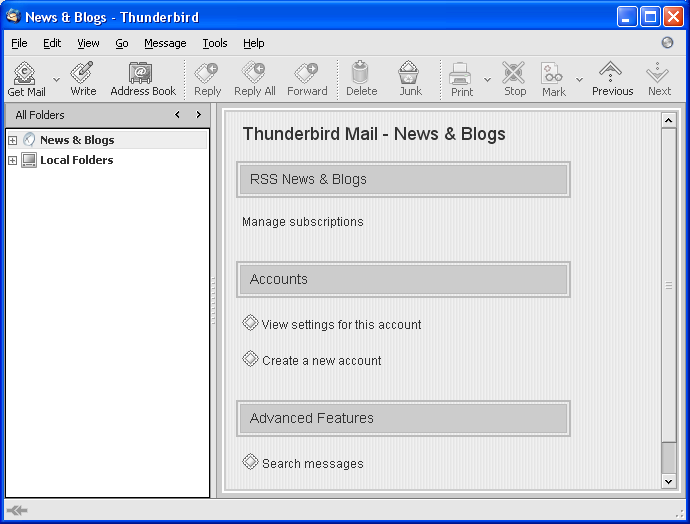Screen dimensions: 690x524
Task: Click the Manage subscriptions link
Action: (303, 222)
